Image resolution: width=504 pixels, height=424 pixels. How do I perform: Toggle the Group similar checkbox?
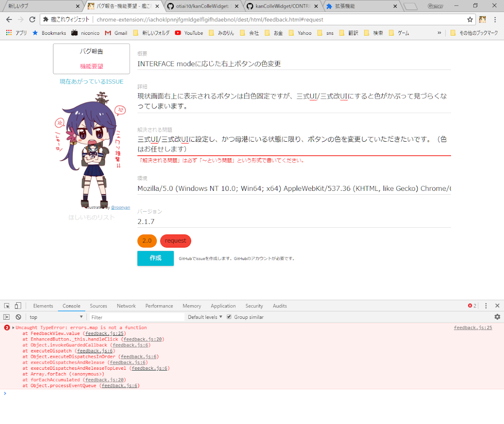(229, 317)
